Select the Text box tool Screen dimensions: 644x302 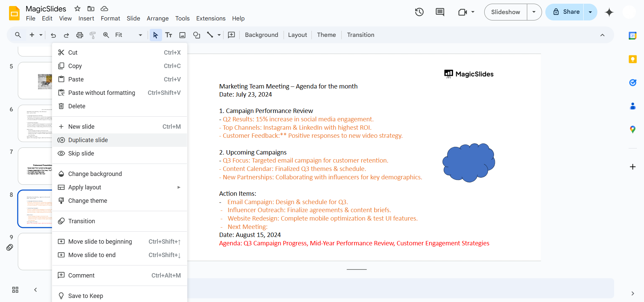tap(169, 35)
